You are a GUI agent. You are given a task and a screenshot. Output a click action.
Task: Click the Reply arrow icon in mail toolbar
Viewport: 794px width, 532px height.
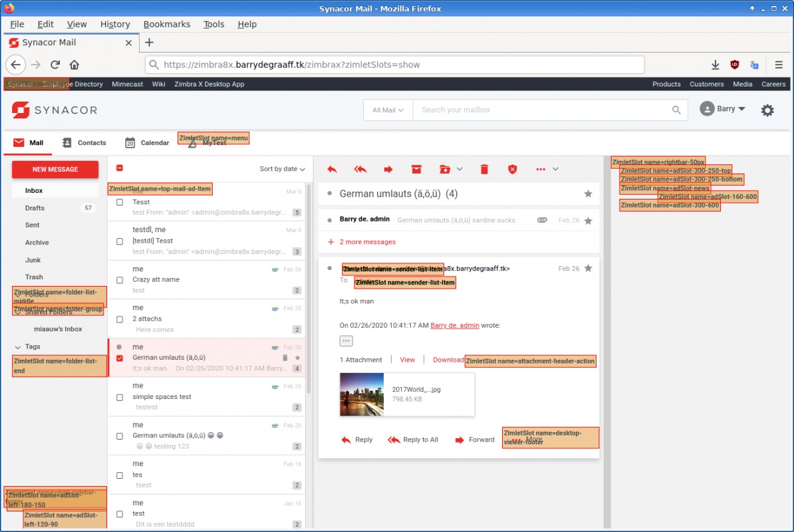coord(332,170)
